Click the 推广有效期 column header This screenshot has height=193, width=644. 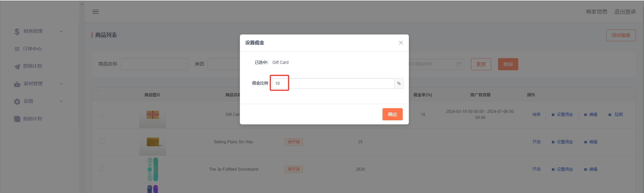point(480,95)
